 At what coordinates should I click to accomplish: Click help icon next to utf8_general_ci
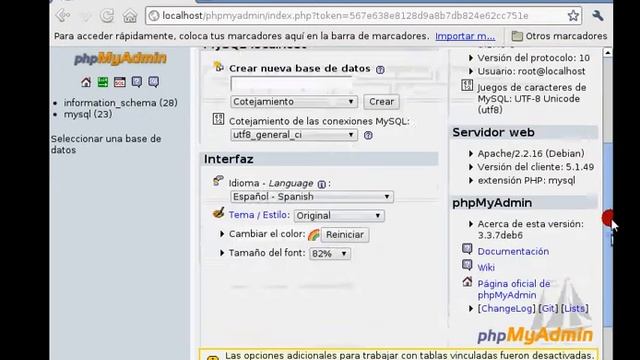[x=368, y=135]
